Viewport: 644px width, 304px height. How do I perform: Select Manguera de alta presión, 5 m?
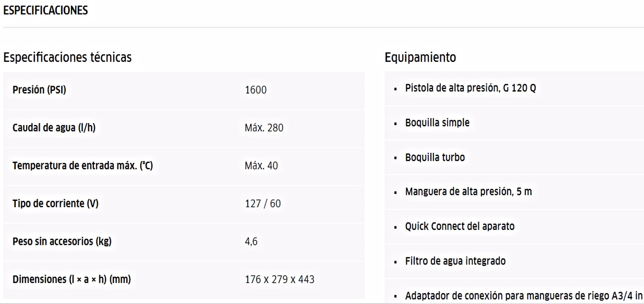coord(469,192)
